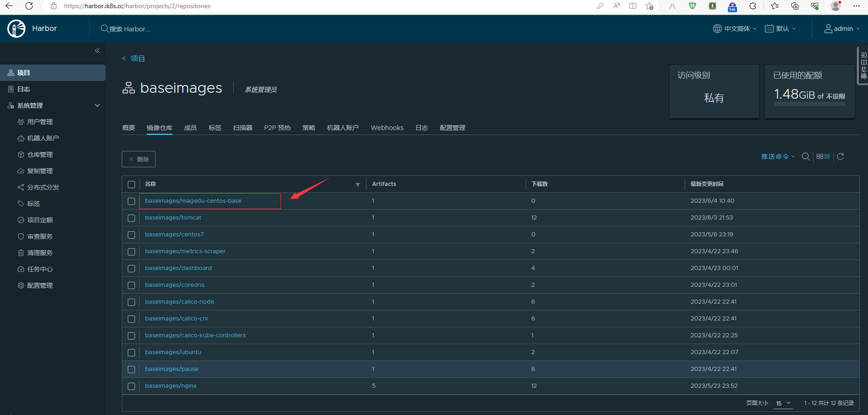Expand the 推送命令 dropdown
Viewport: 868px width, 415px height.
point(778,156)
